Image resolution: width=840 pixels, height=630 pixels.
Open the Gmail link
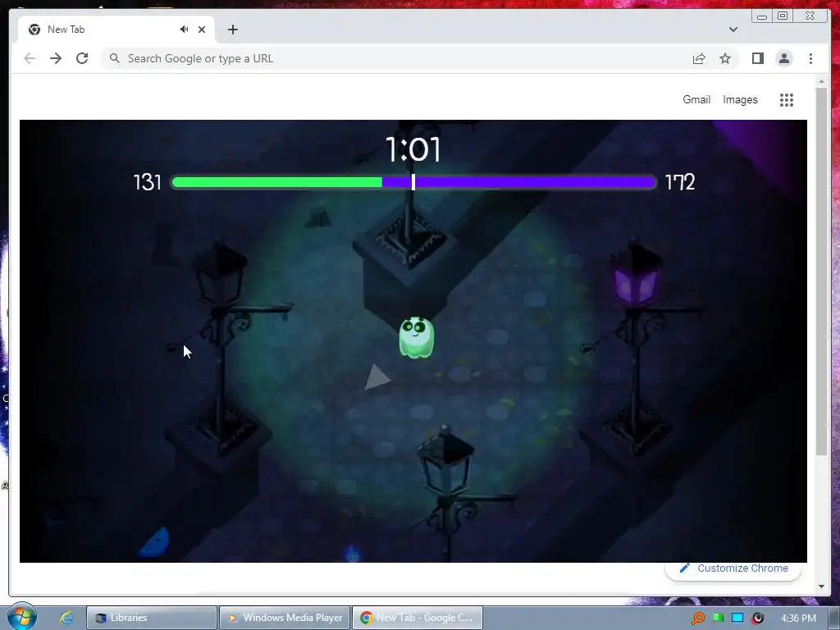(696, 99)
